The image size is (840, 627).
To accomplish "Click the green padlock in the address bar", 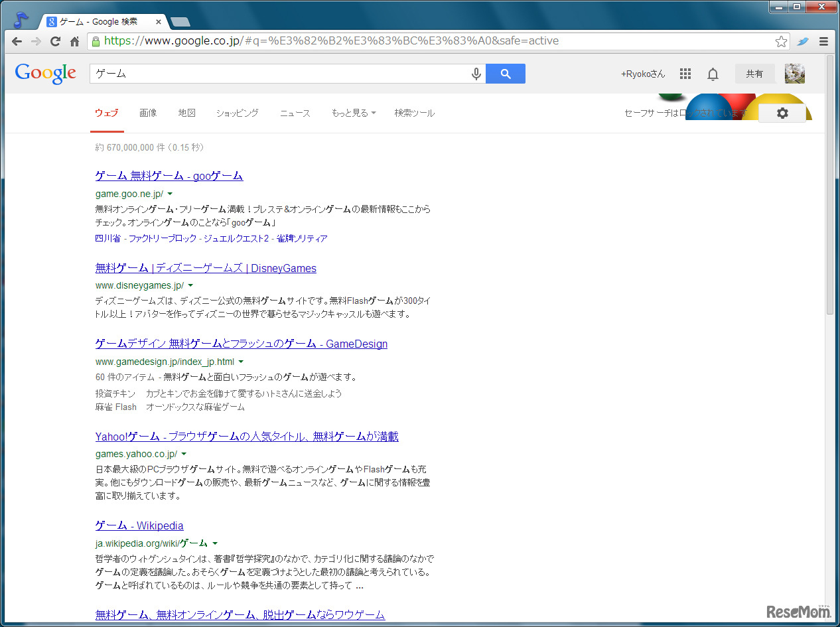I will click(x=96, y=41).
